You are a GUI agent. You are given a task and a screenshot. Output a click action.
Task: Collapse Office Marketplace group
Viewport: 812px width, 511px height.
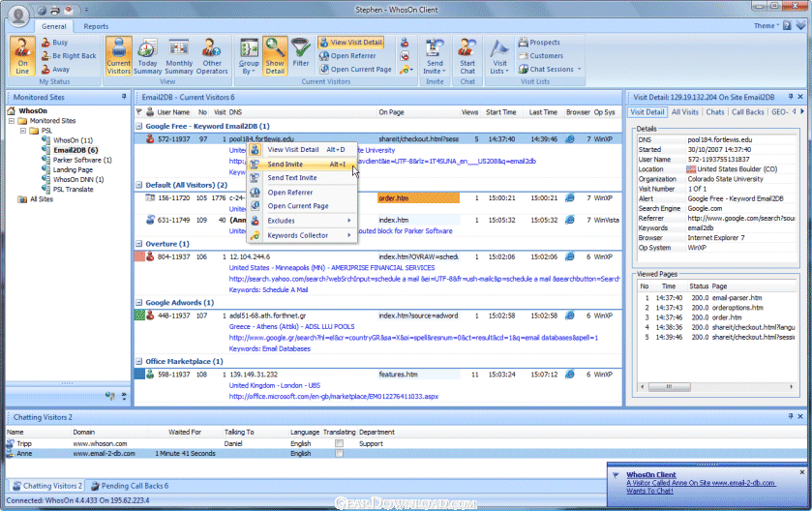click(x=138, y=361)
